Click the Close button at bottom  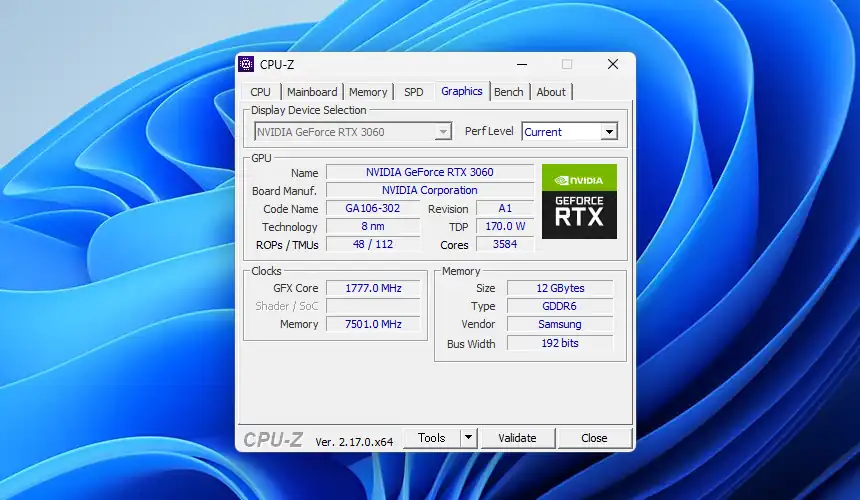594,438
